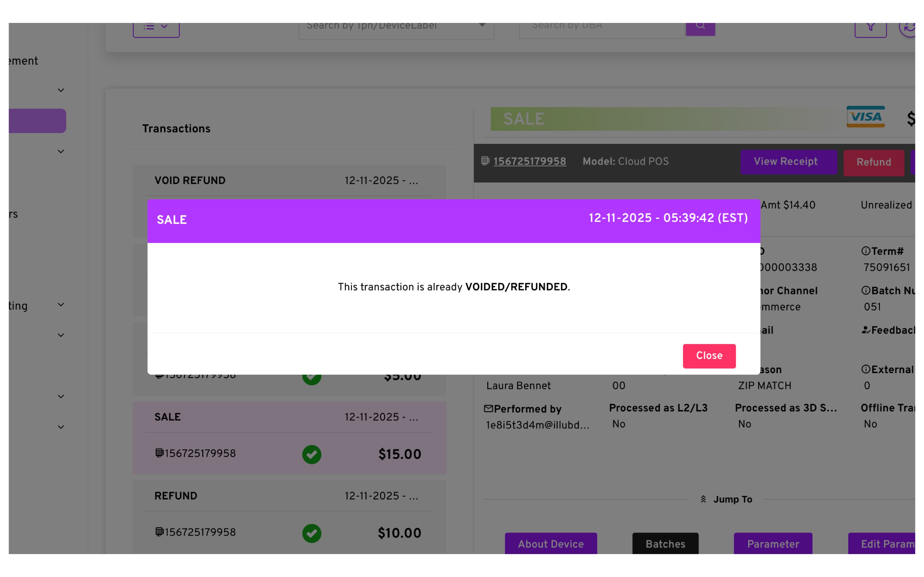Image resolution: width=924 pixels, height=577 pixels.
Task: Expand the first sidebar menu chevron
Action: pyautogui.click(x=61, y=90)
